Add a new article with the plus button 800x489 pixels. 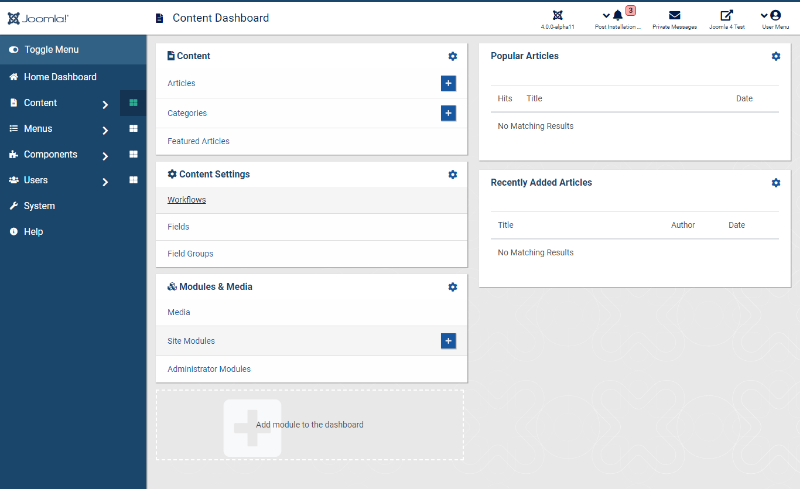[448, 83]
